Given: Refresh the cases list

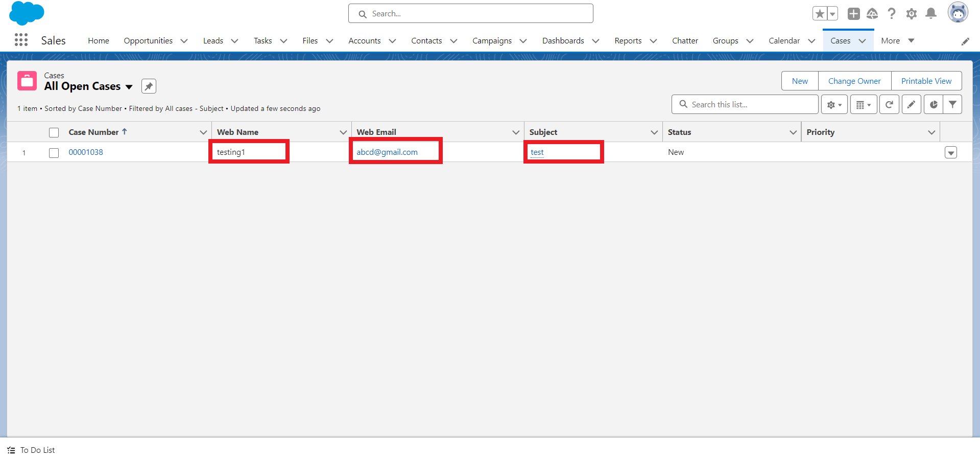Looking at the screenshot, I should [x=889, y=105].
